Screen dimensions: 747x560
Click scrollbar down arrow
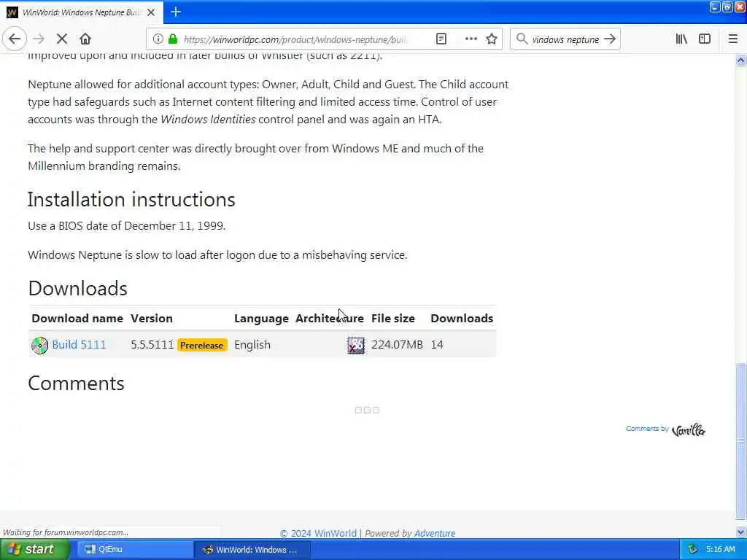coord(741,532)
